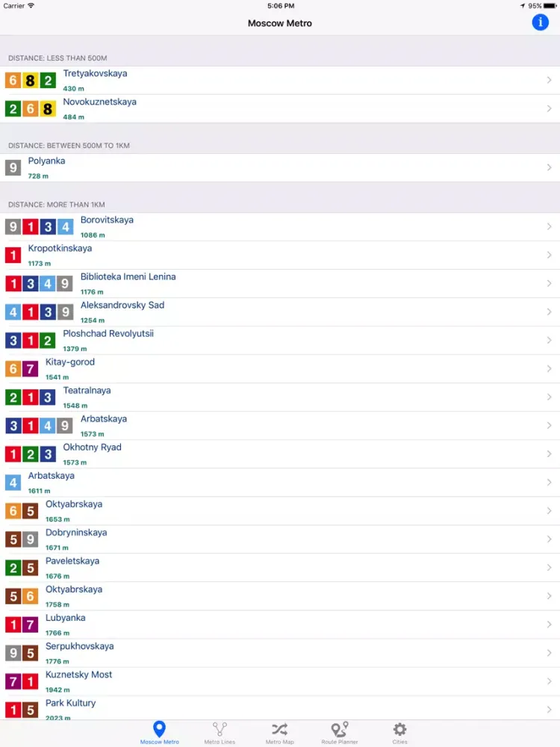Open Ploshchad Revolyutsii station
The height and width of the screenshot is (747, 560).
[x=280, y=341]
